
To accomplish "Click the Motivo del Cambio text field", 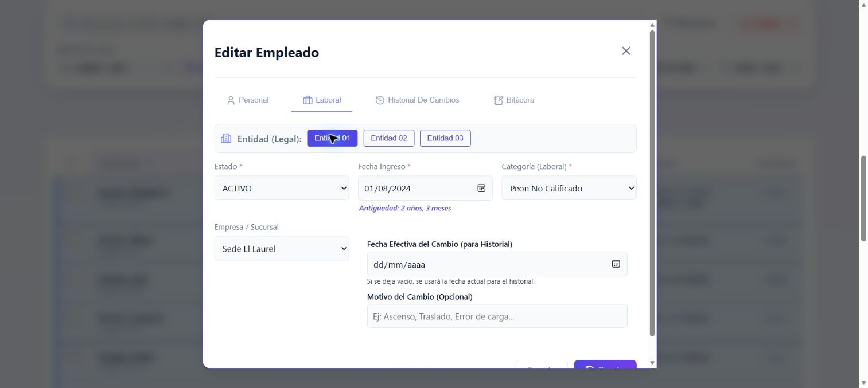I will (497, 316).
